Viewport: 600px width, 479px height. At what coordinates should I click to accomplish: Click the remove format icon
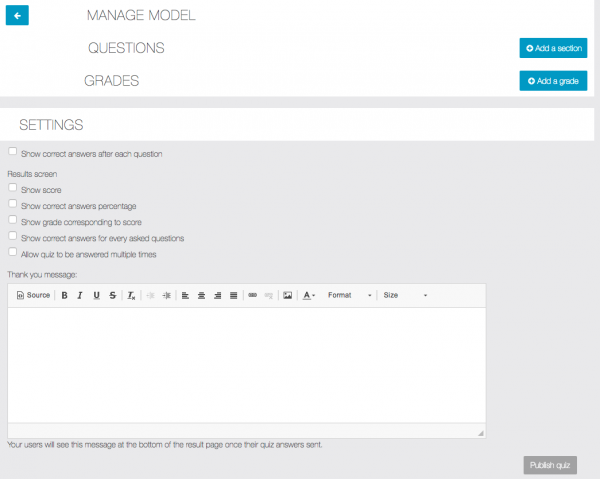pyautogui.click(x=131, y=295)
